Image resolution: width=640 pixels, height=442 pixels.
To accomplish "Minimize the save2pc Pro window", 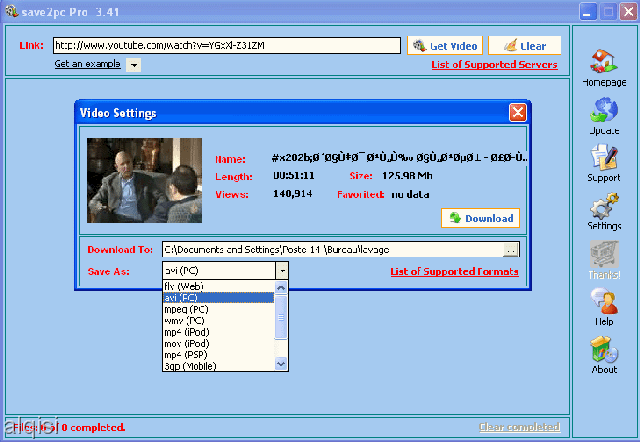I will pos(587,12).
